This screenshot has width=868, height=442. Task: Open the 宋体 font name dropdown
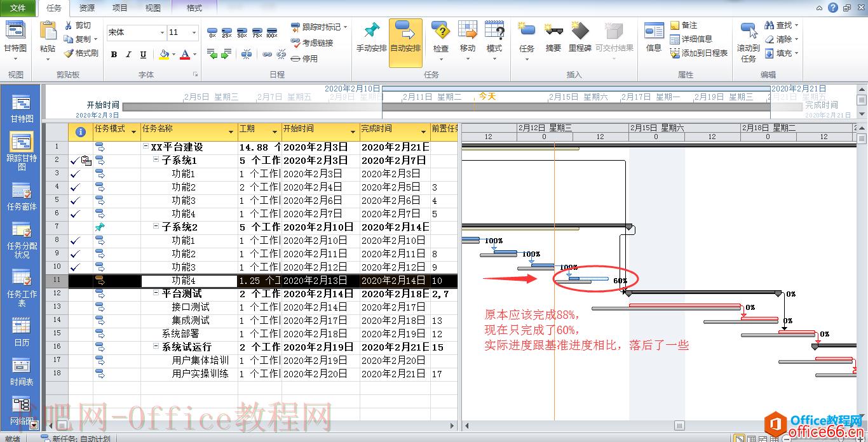pos(162,32)
